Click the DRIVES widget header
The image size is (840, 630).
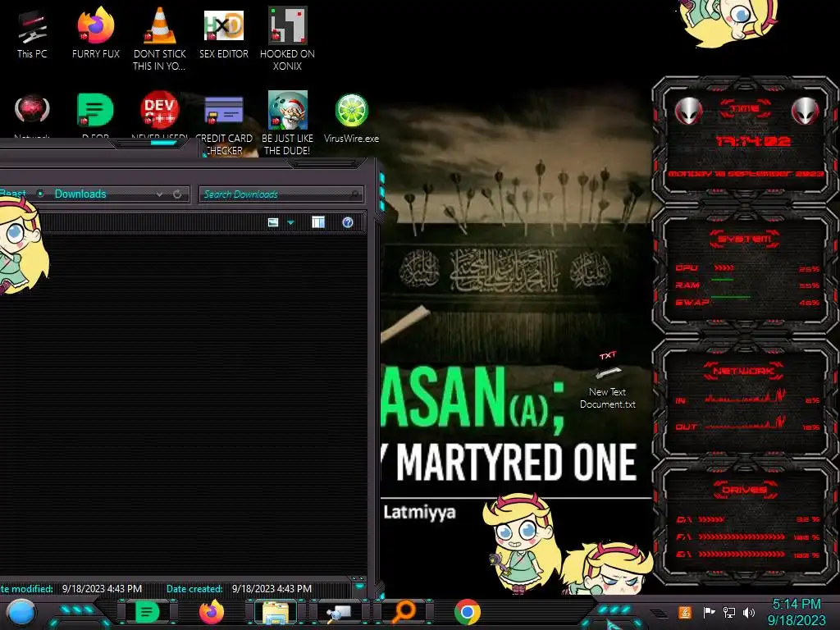click(x=744, y=490)
